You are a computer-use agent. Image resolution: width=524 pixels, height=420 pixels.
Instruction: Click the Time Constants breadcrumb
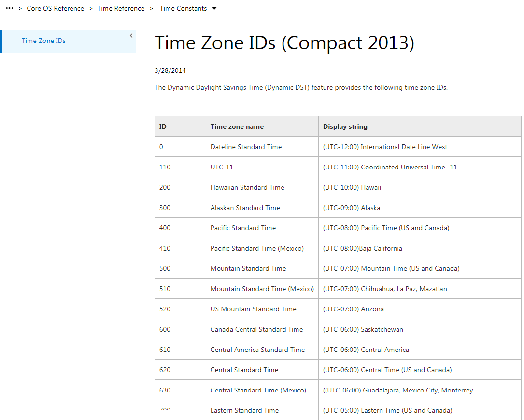tap(183, 8)
